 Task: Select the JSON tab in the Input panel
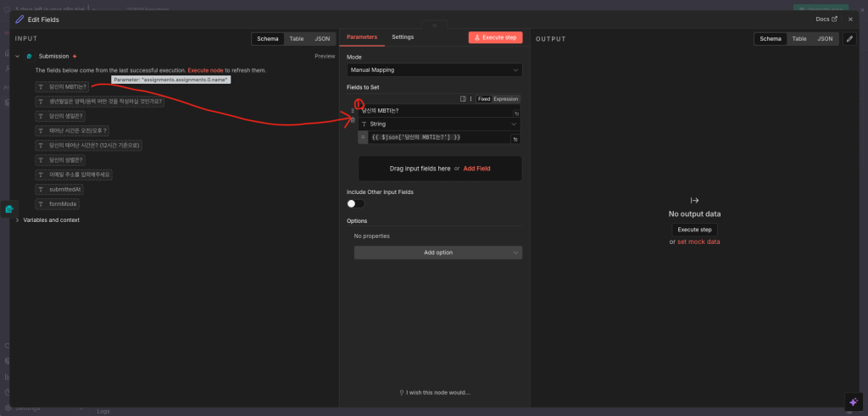[x=322, y=39]
